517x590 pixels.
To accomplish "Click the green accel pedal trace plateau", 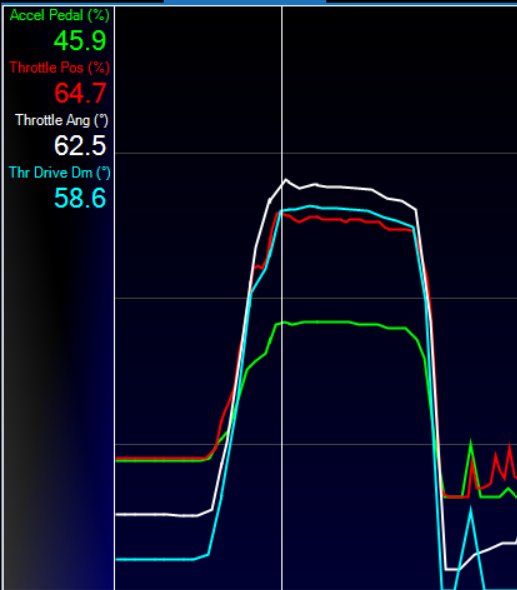I will 339,322.
